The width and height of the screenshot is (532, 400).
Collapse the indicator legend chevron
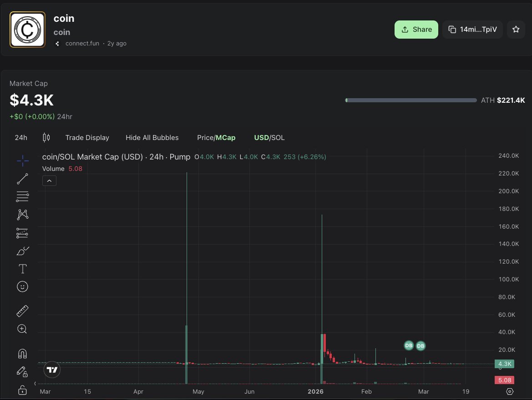click(49, 180)
